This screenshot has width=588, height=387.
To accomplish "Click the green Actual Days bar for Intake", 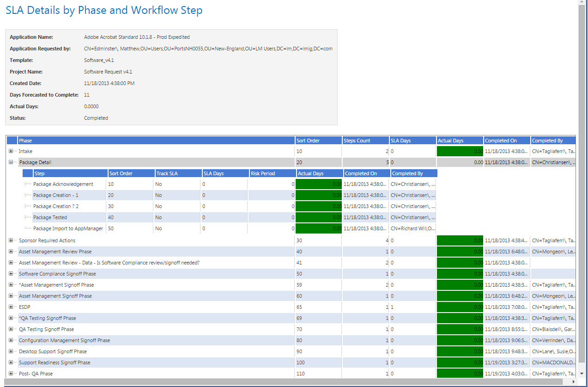I will click(x=459, y=151).
